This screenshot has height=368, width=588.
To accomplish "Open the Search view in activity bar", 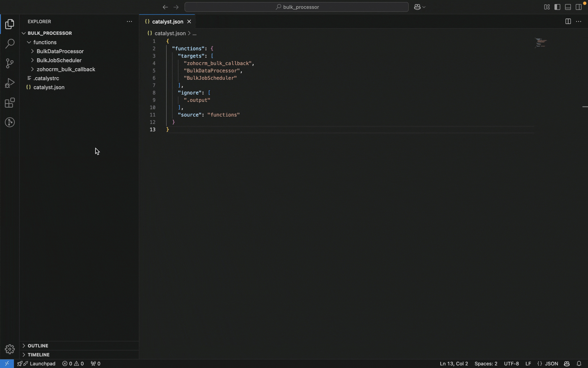I will point(10,43).
